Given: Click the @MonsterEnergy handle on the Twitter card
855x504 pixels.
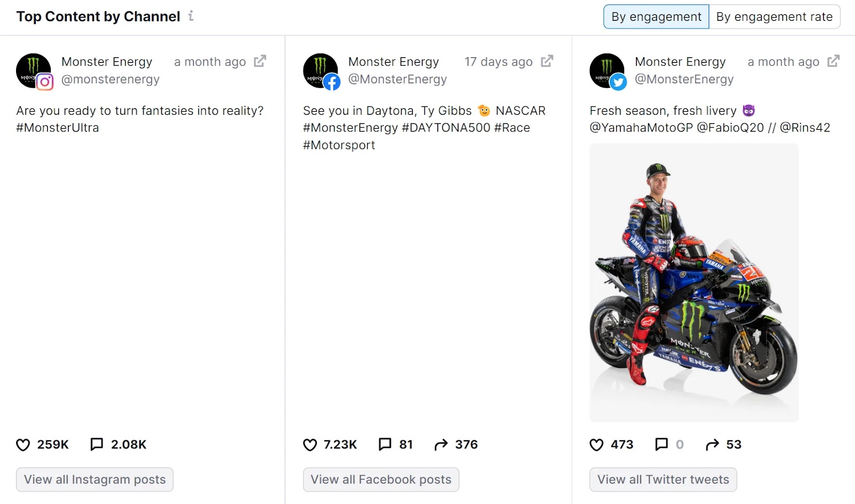Looking at the screenshot, I should click(x=684, y=79).
